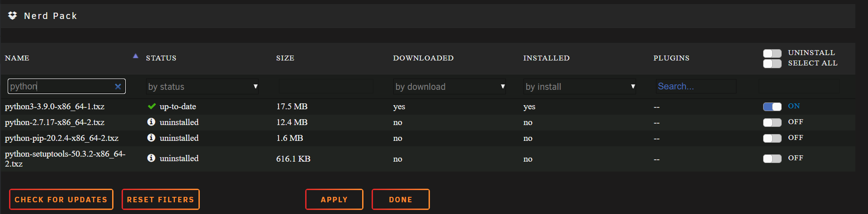Click the info icon for python-setuptools
The image size is (868, 214).
(151, 158)
